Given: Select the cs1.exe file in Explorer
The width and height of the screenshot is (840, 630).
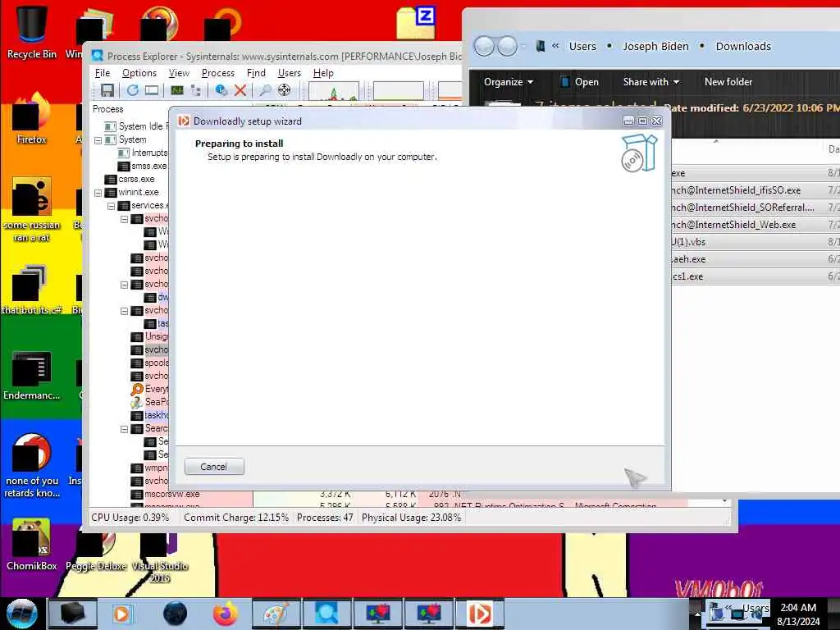Looking at the screenshot, I should (x=756, y=276).
